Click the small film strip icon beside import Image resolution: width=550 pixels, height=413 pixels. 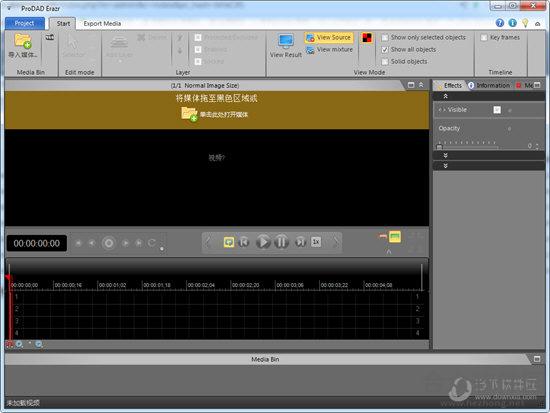(50, 37)
